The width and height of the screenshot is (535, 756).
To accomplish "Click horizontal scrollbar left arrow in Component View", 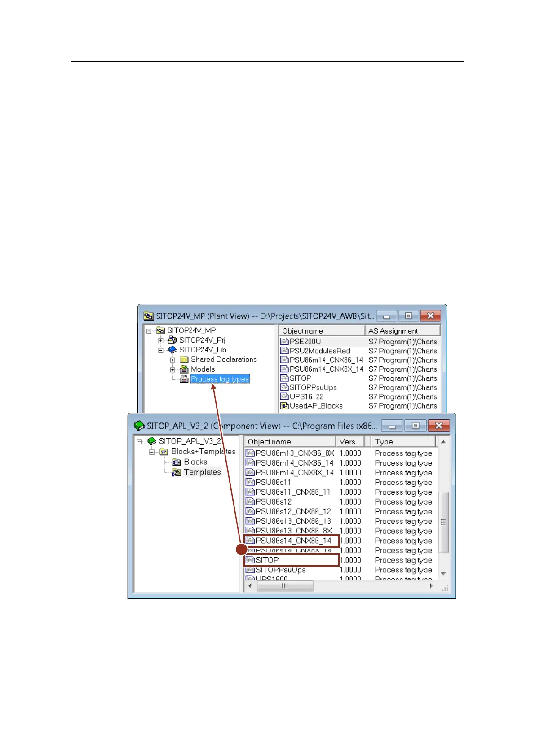I will 250,586.
